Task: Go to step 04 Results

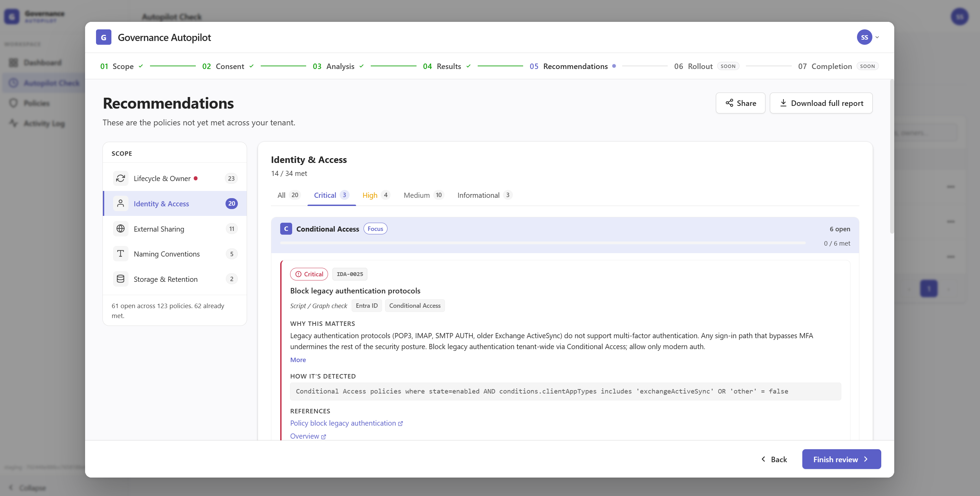Action: coord(447,66)
